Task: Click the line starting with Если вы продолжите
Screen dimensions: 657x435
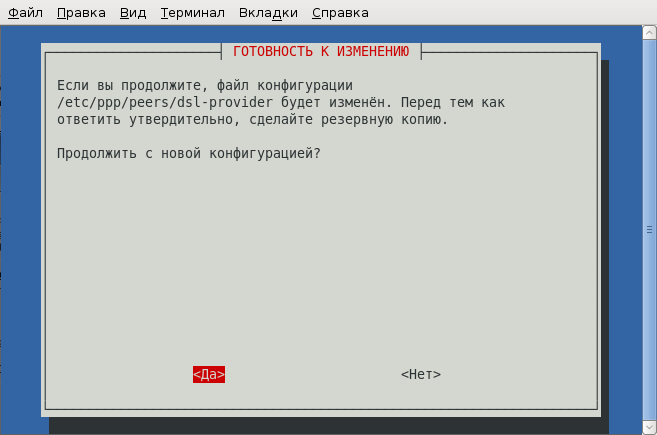Action: (204, 85)
